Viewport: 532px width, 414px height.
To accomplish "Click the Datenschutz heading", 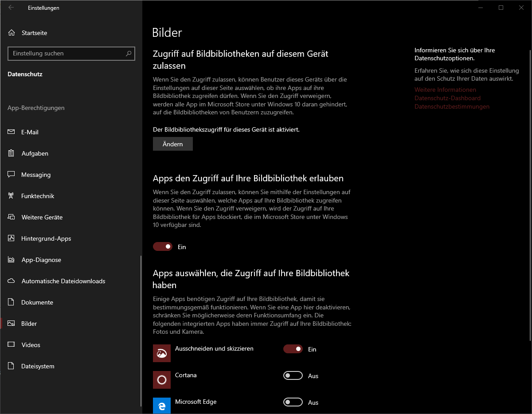I will click(25, 74).
